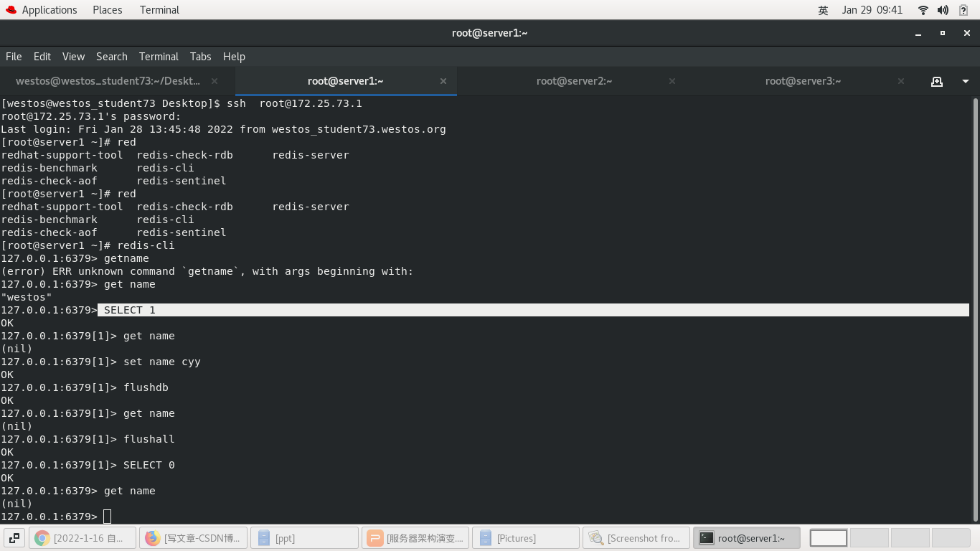Click the flushdb command line
Viewport: 980px width, 551px height.
[x=85, y=387]
